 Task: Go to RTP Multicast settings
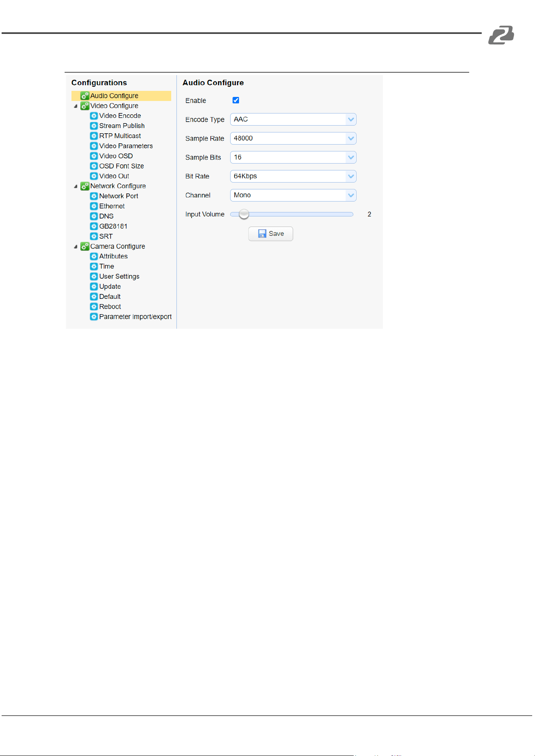tap(120, 136)
